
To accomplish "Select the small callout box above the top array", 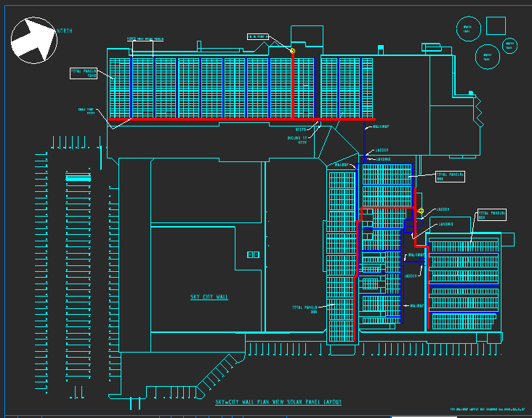I will pyautogui.click(x=257, y=36).
